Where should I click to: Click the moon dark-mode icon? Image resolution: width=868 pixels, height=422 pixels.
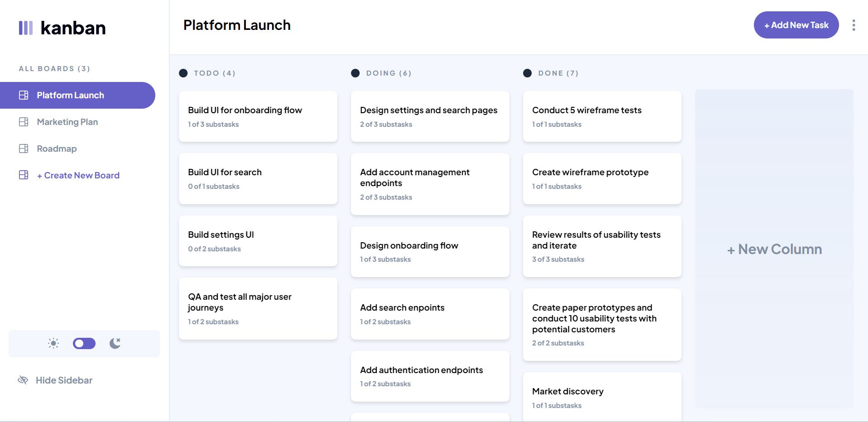(x=115, y=343)
